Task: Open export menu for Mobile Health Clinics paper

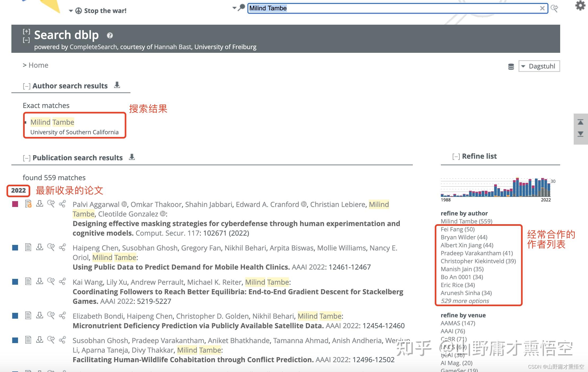Action: click(40, 247)
